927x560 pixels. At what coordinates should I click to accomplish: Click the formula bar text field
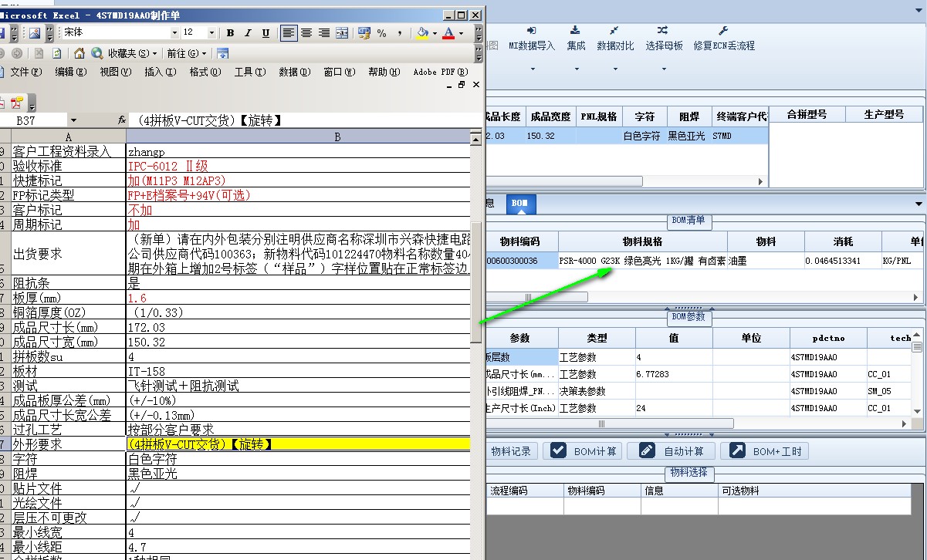[x=306, y=120]
